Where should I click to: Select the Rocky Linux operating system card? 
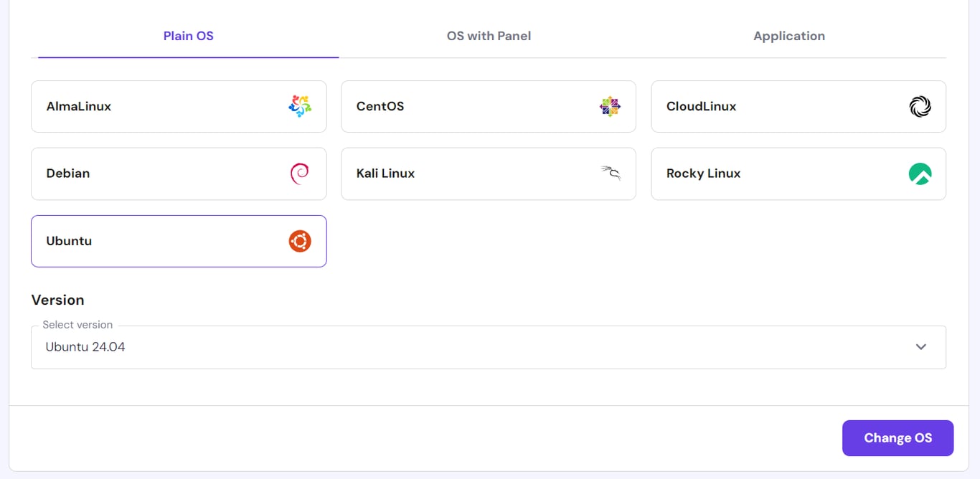click(798, 174)
